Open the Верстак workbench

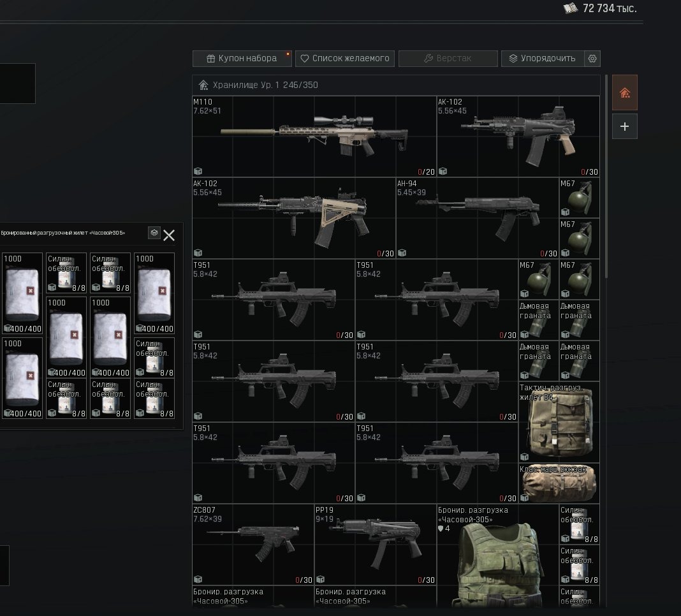pyautogui.click(x=448, y=58)
